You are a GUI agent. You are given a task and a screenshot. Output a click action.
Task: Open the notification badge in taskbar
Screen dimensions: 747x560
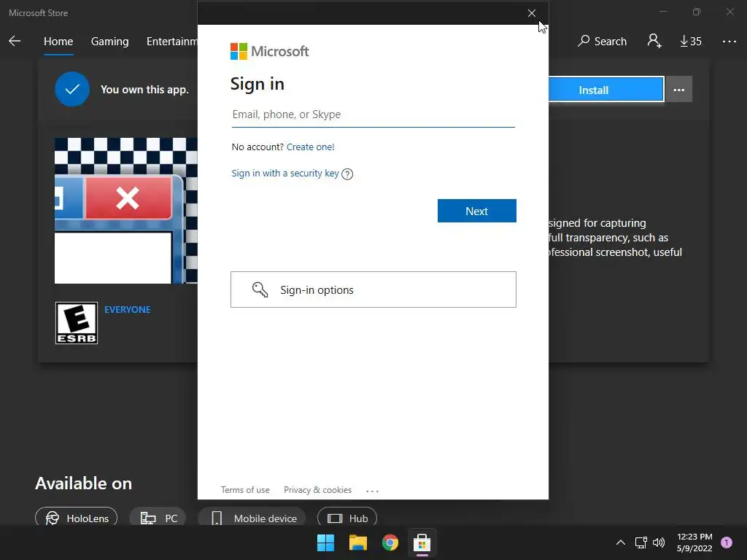(727, 542)
